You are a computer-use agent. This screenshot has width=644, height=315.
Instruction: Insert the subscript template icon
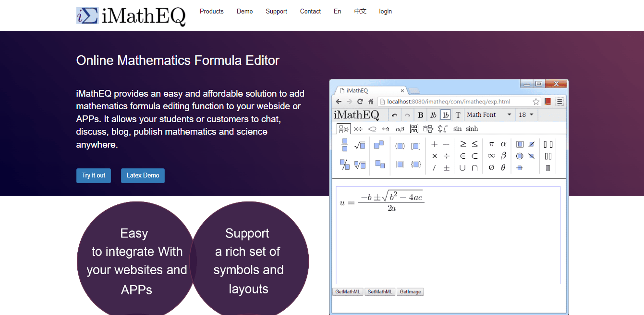379,163
